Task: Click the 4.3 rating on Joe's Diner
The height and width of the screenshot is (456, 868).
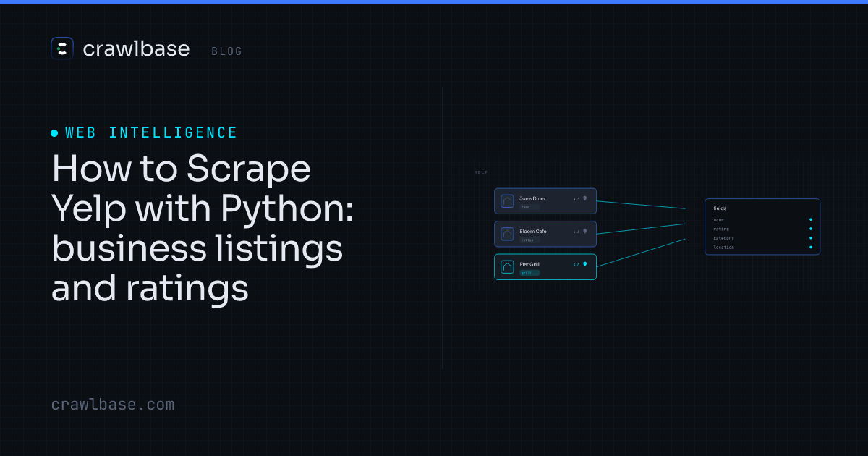Action: click(576, 198)
